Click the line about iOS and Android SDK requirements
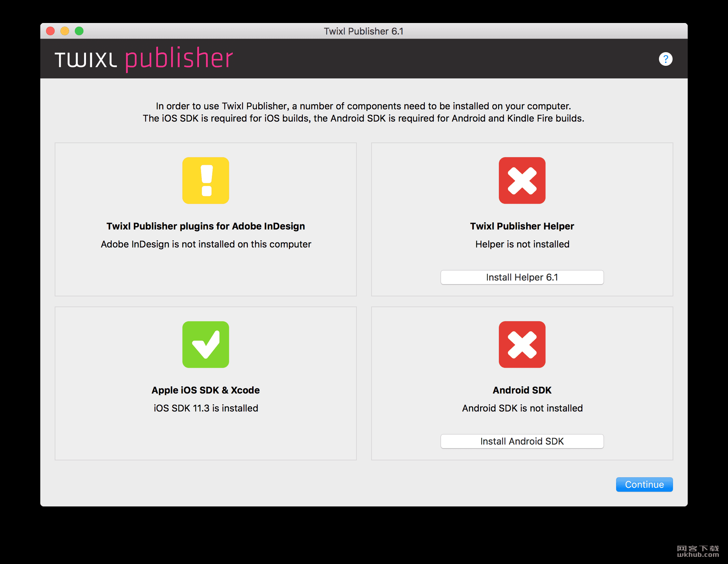The height and width of the screenshot is (564, 728). [363, 118]
